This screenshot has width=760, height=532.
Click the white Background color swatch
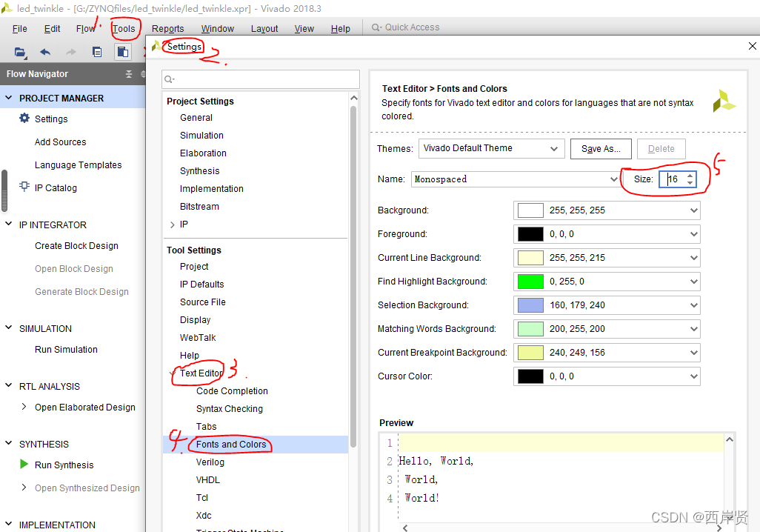pyautogui.click(x=530, y=210)
